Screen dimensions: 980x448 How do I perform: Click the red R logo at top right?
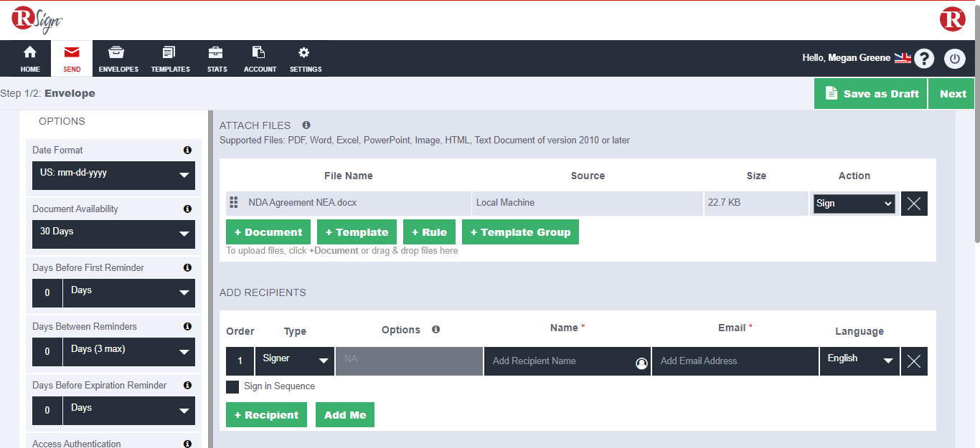(952, 19)
